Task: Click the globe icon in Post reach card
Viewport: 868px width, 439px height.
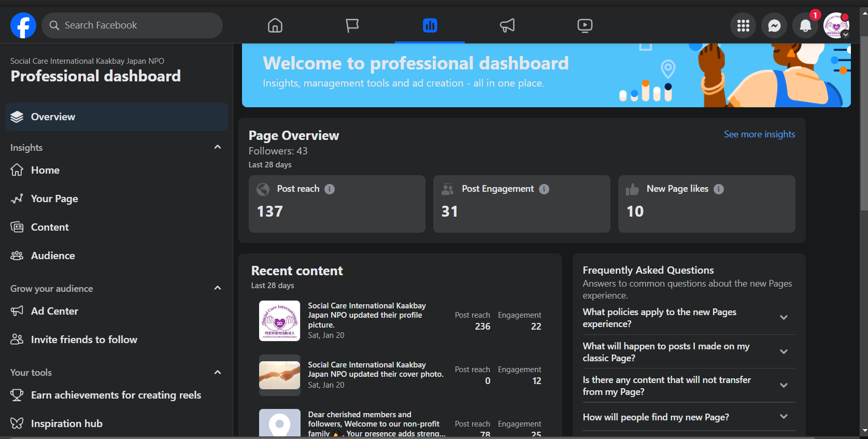Action: pyautogui.click(x=263, y=189)
